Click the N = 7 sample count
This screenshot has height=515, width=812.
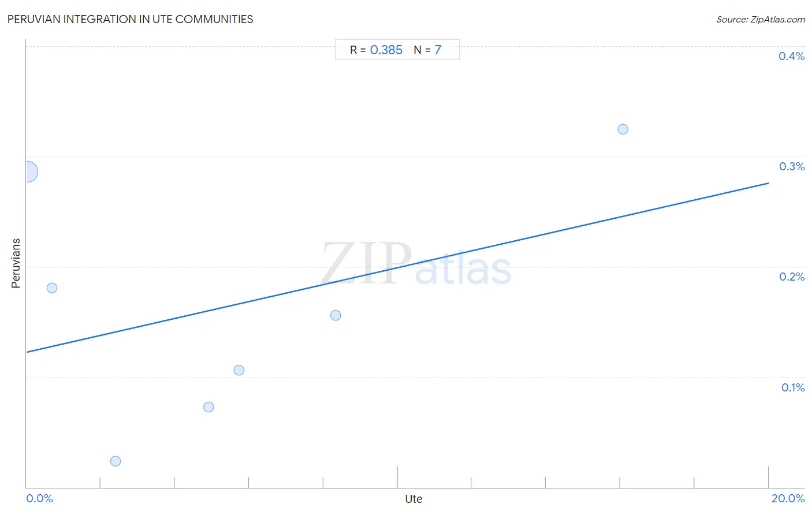click(427, 50)
